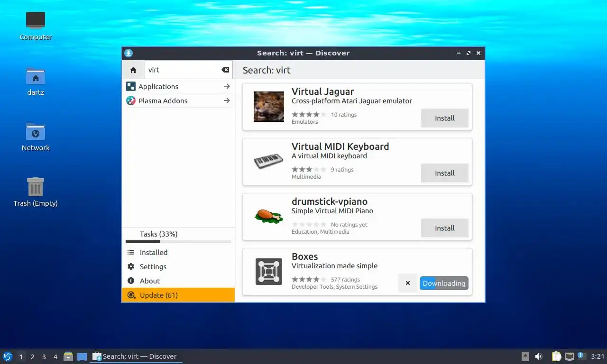This screenshot has width=607, height=364.
Task: Open the Plasma Addons category
Action: click(x=178, y=100)
